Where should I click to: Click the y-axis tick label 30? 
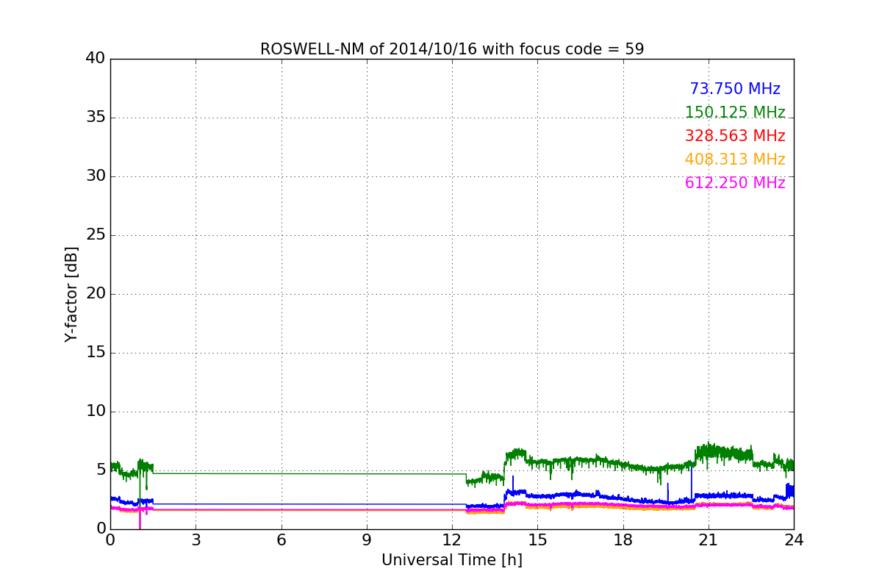pyautogui.click(x=96, y=176)
